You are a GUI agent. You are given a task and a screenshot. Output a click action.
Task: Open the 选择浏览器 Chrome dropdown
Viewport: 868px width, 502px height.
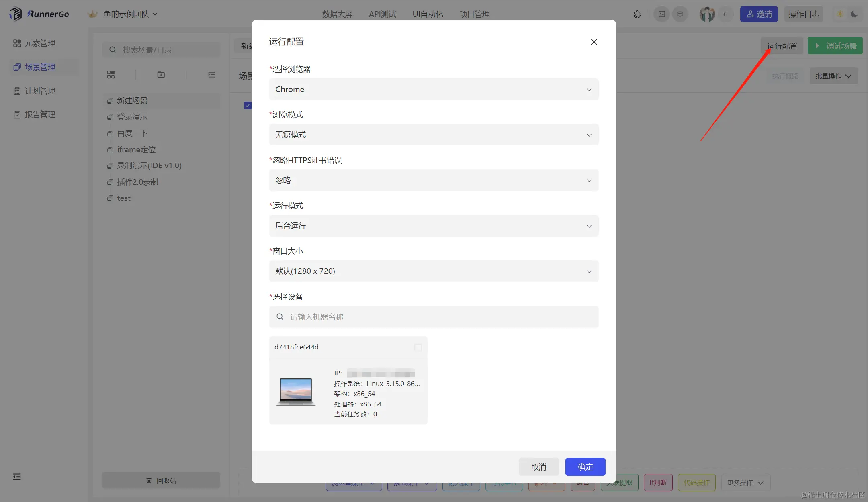click(434, 89)
